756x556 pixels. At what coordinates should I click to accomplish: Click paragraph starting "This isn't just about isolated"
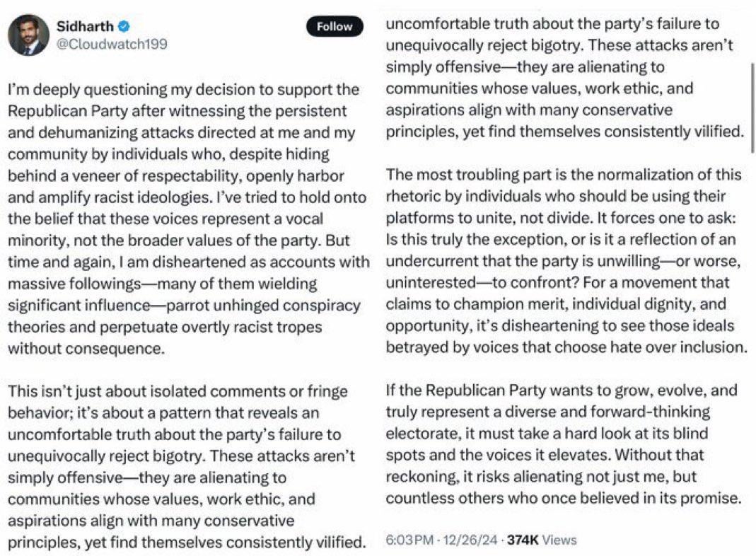(x=186, y=467)
